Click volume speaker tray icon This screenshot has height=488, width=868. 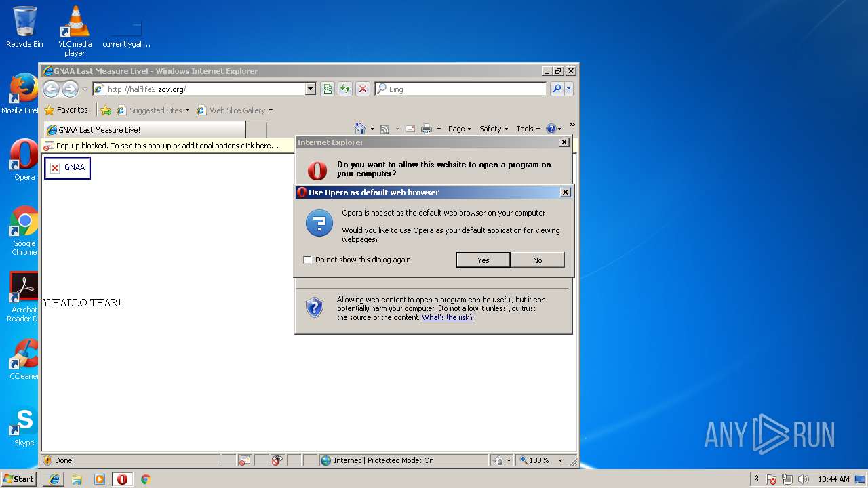pyautogui.click(x=804, y=479)
